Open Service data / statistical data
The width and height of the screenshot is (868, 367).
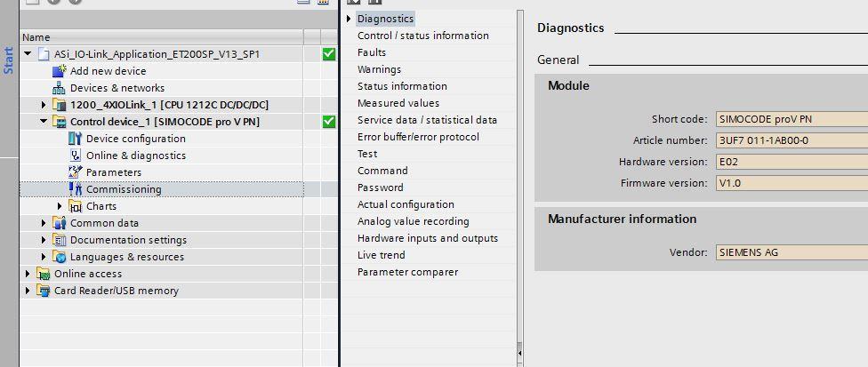427,120
